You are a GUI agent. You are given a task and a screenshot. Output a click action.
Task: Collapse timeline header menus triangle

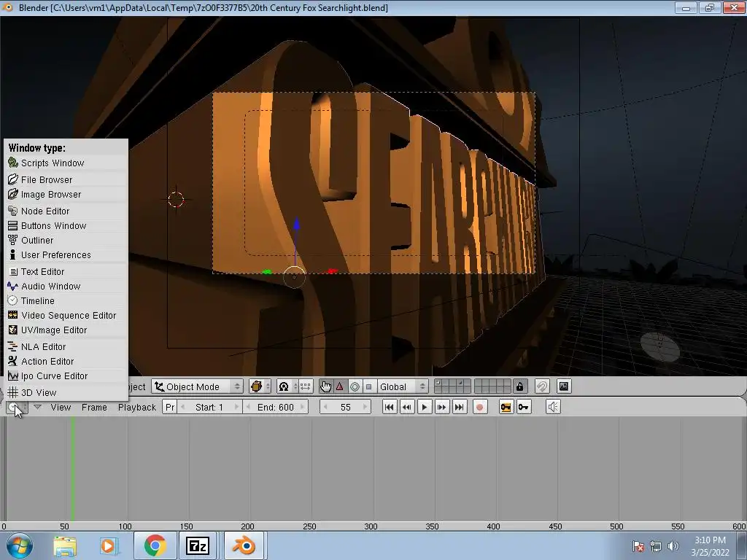pos(37,407)
